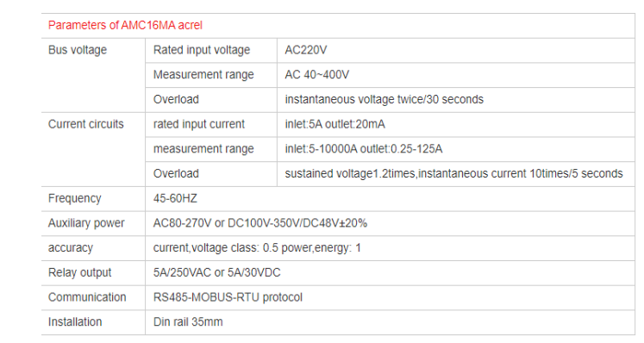
Task: Select the '45-60HZ' value
Action: [175, 198]
